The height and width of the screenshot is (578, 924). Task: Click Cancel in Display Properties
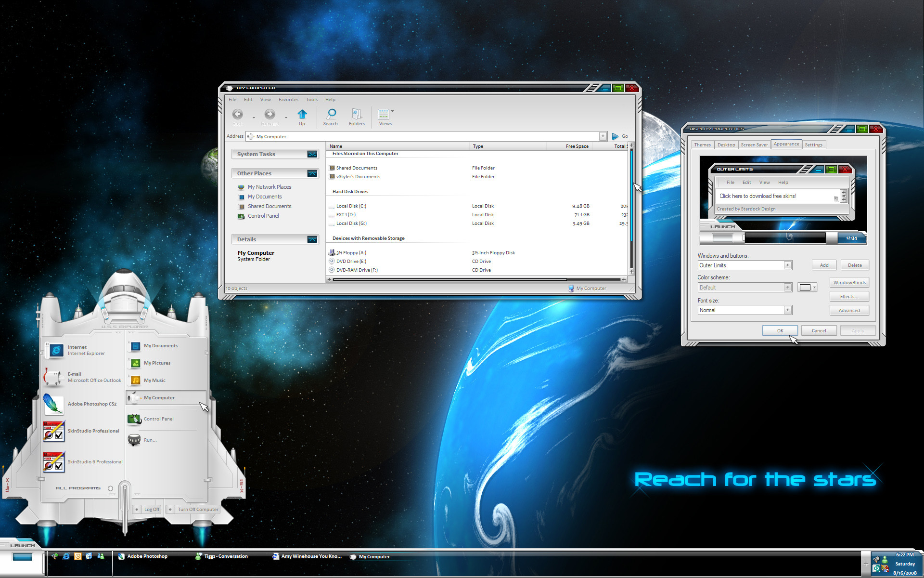point(819,331)
